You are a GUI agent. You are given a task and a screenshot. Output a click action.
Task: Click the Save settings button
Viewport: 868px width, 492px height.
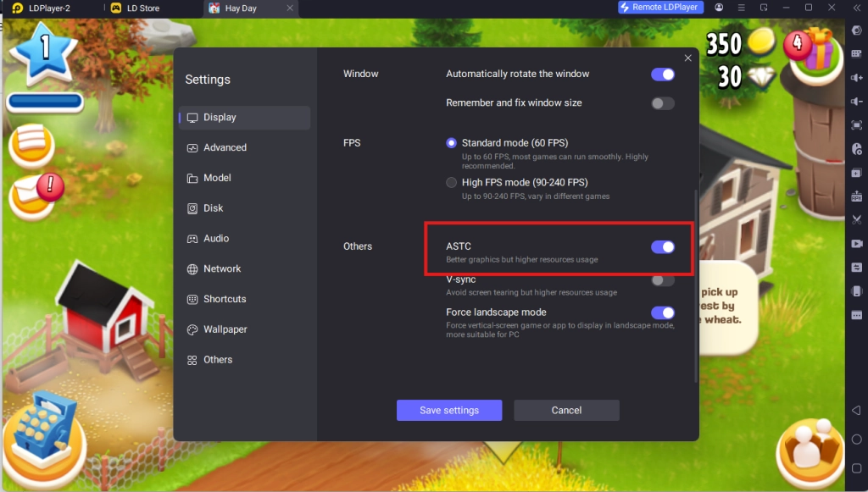point(449,410)
